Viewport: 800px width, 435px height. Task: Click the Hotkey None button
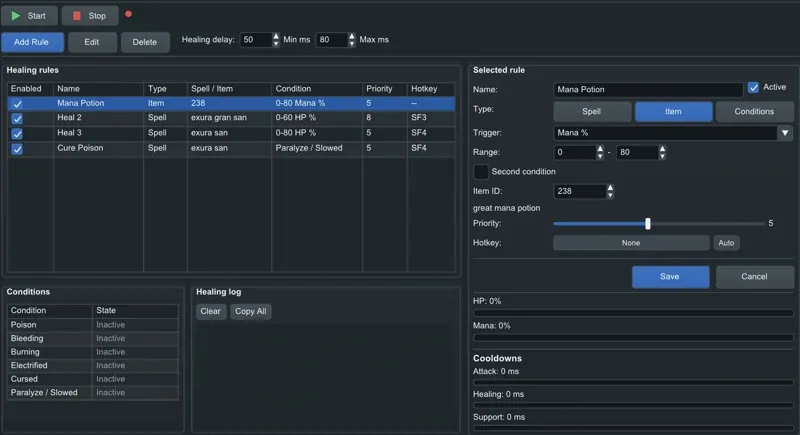(x=631, y=243)
